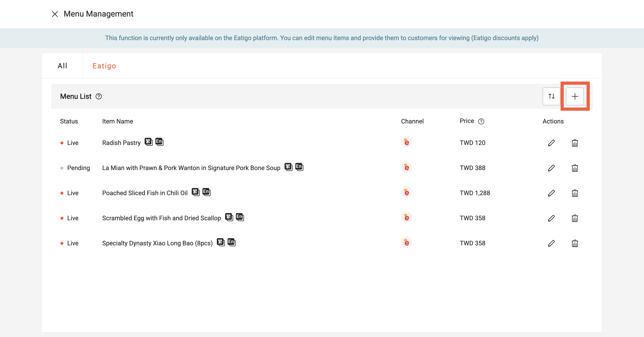The height and width of the screenshot is (337, 644).
Task: Click Eatigo channel logo on La Mian row
Action: [x=407, y=167]
